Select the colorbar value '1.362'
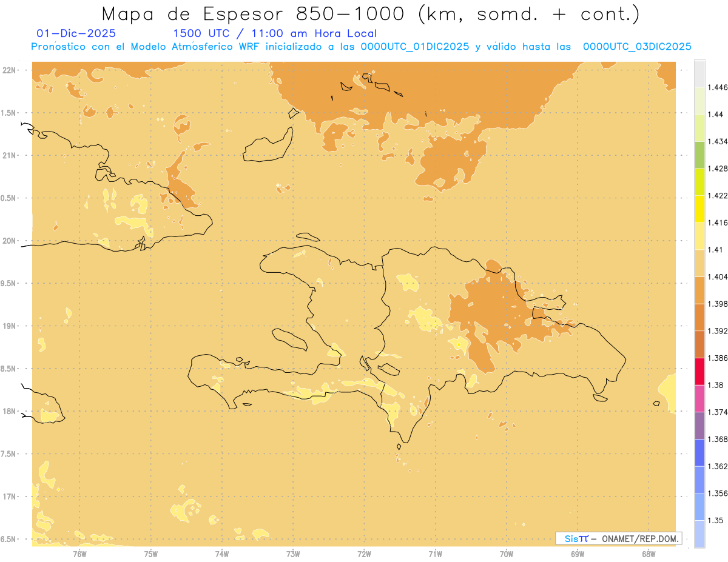This screenshot has width=728, height=562. pyautogui.click(x=718, y=466)
